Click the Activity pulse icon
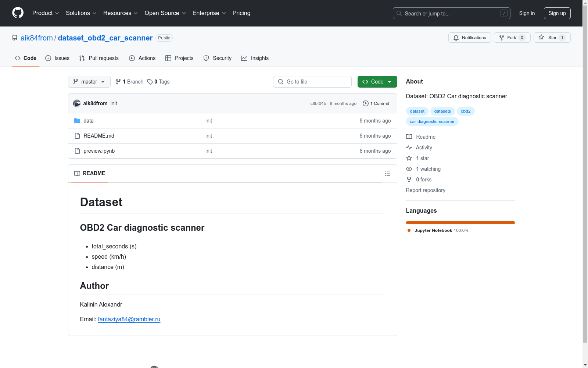588x368 pixels. coord(409,148)
